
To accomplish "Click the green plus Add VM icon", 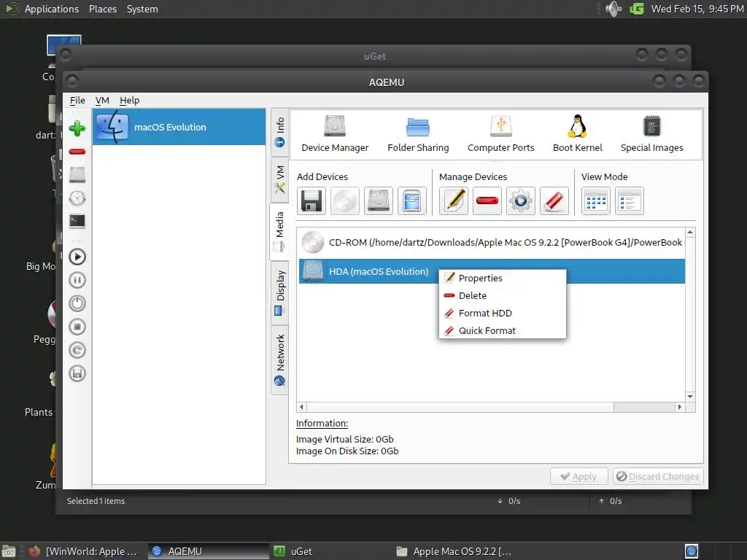I will tap(77, 128).
